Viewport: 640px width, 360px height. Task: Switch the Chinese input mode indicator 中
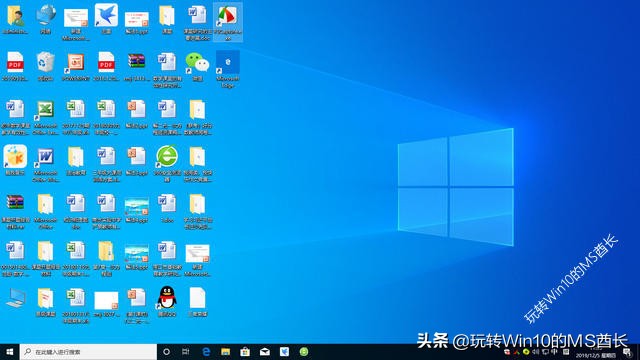pos(554,351)
